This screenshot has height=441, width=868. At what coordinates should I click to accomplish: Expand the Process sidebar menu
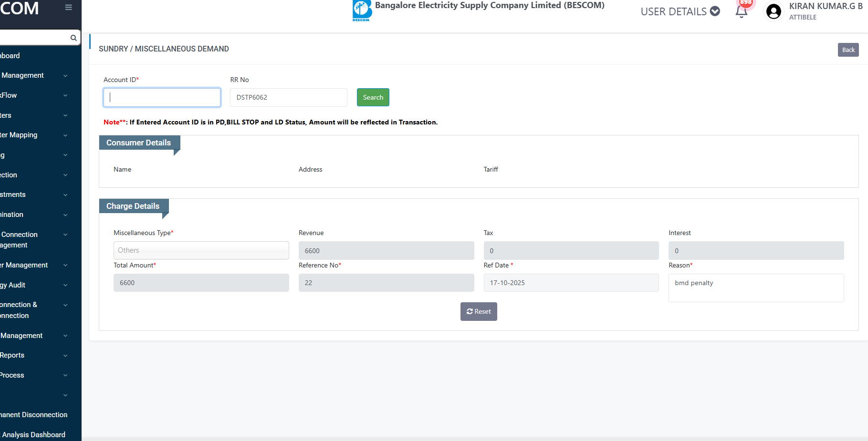(x=33, y=375)
